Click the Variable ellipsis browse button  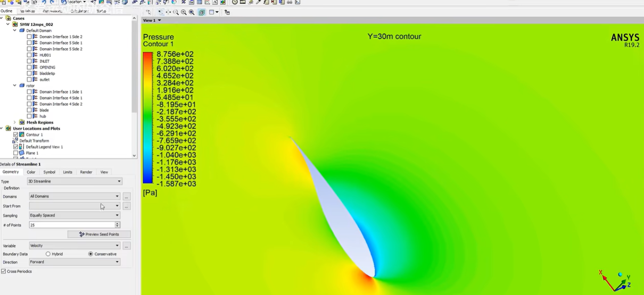click(127, 246)
